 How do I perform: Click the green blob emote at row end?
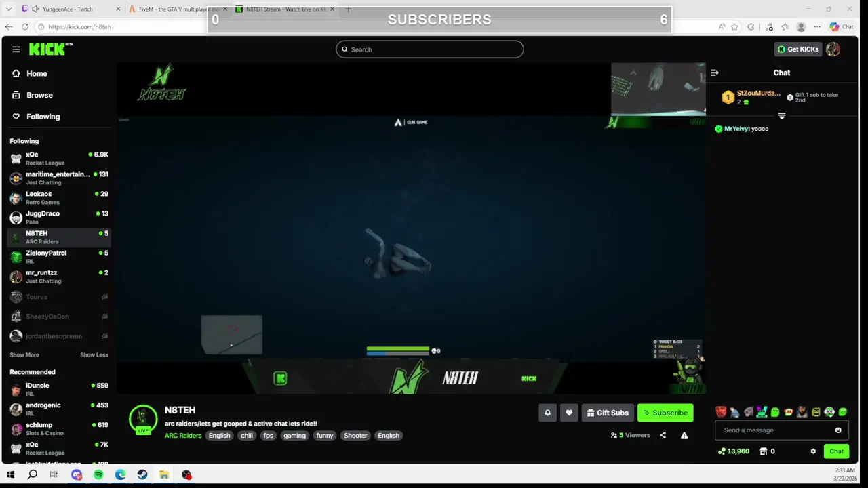click(x=843, y=412)
